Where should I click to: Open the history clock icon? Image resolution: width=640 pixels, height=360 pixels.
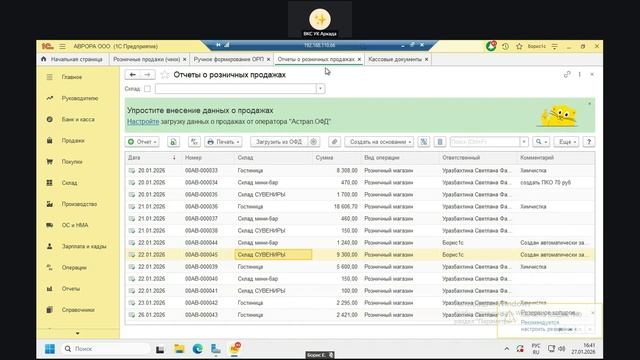click(x=505, y=47)
